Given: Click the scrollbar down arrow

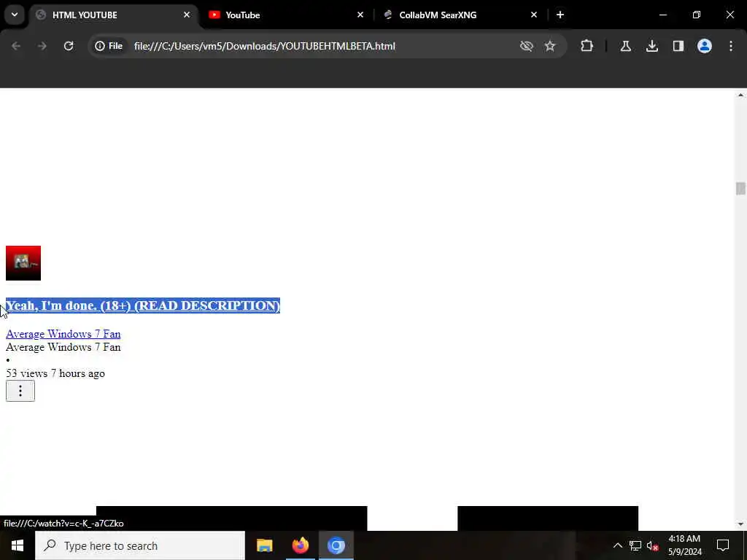Looking at the screenshot, I should pyautogui.click(x=740, y=524).
